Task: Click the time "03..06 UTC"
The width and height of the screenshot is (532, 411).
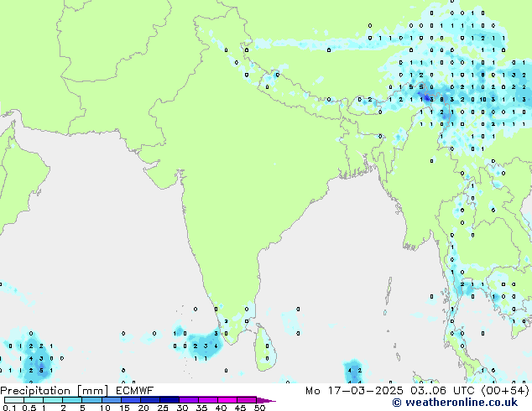Action: [443, 391]
